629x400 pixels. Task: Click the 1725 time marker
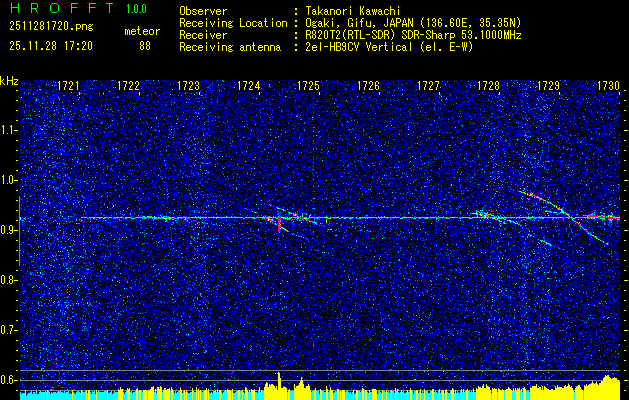(308, 85)
